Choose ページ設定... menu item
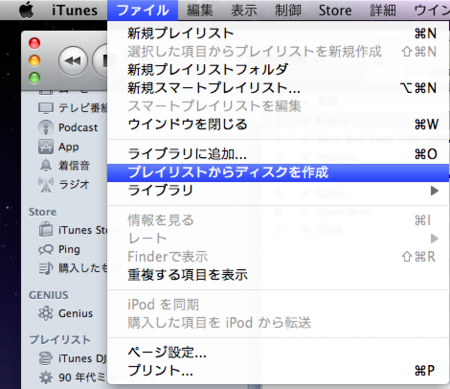Image resolution: width=450 pixels, height=389 pixels. pyautogui.click(x=278, y=352)
